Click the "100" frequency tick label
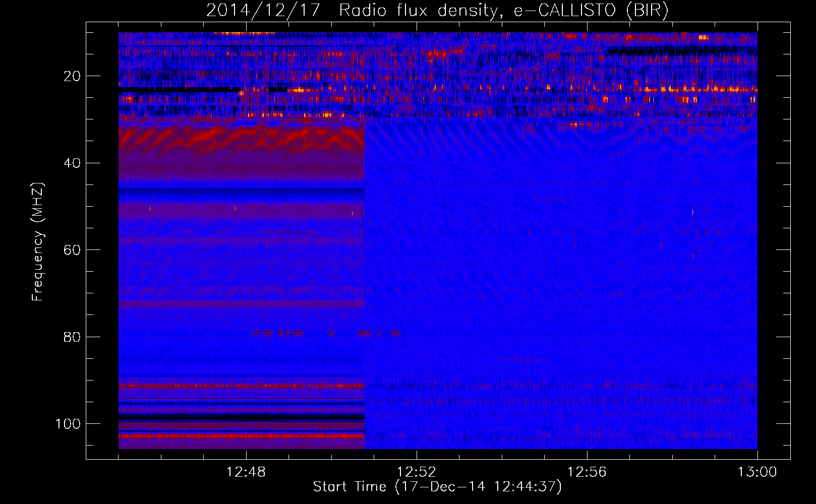 (68, 424)
